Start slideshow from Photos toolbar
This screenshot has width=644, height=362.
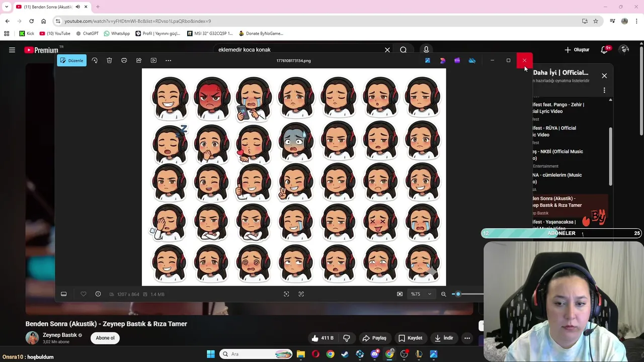pos(153,60)
